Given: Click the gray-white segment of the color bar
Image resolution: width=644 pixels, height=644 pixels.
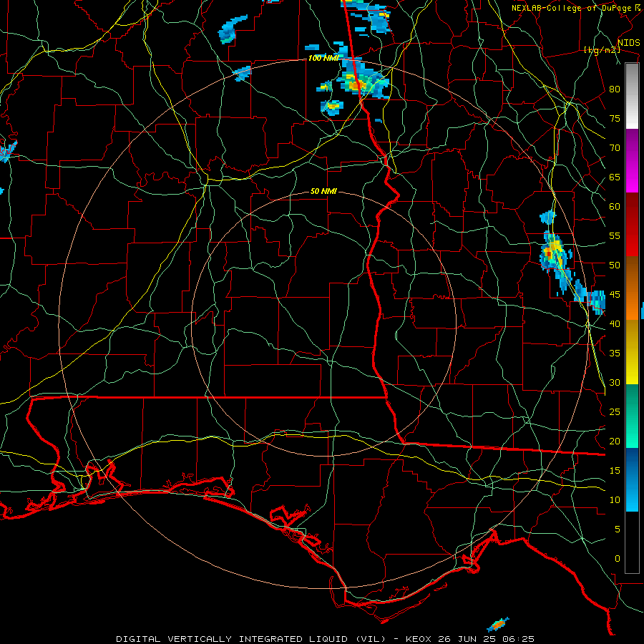Looking at the screenshot, I should pos(632,96).
